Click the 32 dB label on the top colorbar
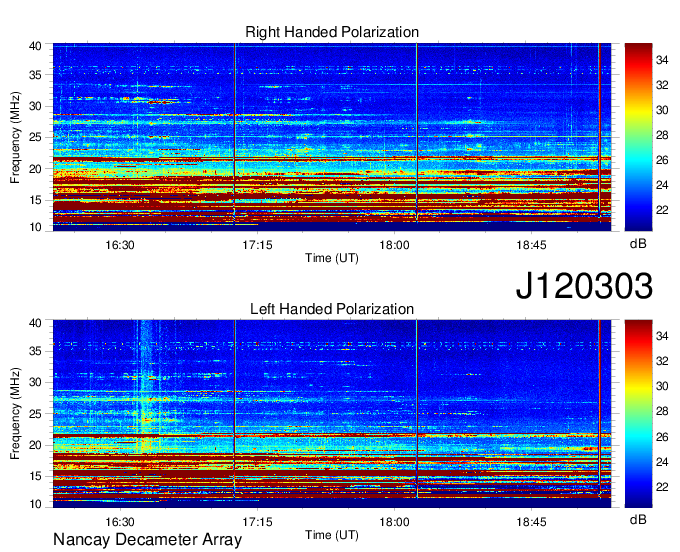 (x=662, y=85)
